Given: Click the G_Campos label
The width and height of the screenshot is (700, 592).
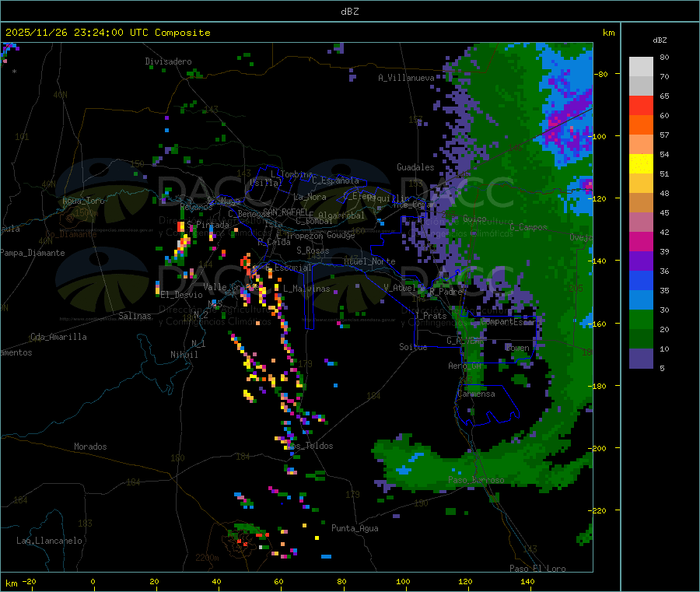Looking at the screenshot, I should tap(529, 227).
